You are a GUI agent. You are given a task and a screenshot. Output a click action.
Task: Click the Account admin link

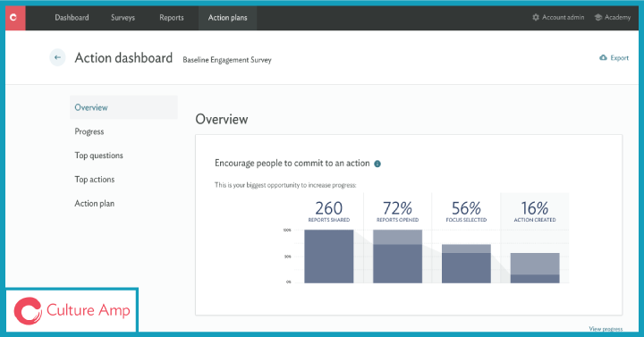pos(558,17)
